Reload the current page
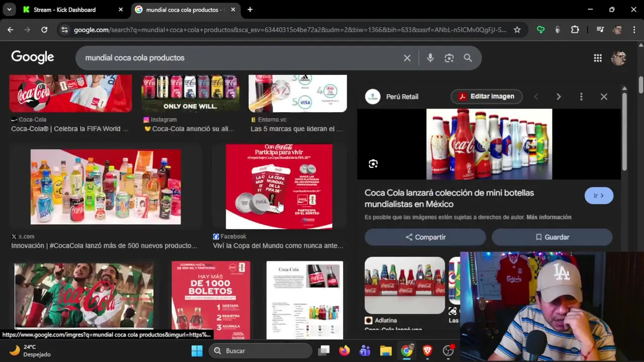Screen dimensions: 644x362 point(44,30)
